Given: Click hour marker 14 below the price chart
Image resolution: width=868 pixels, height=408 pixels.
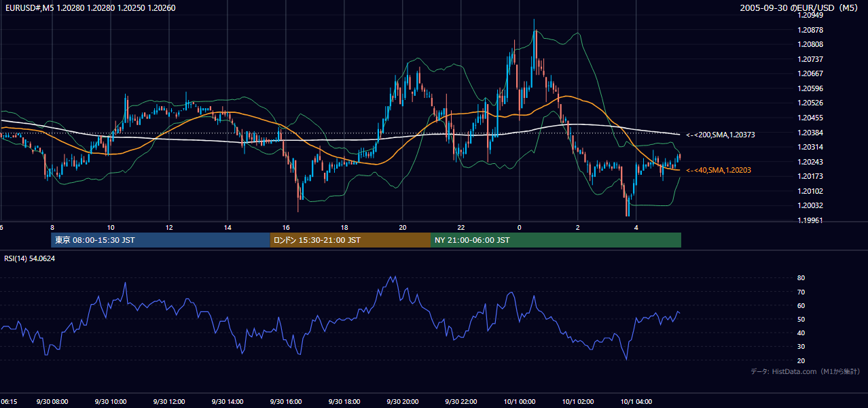Looking at the screenshot, I should click(x=228, y=227).
